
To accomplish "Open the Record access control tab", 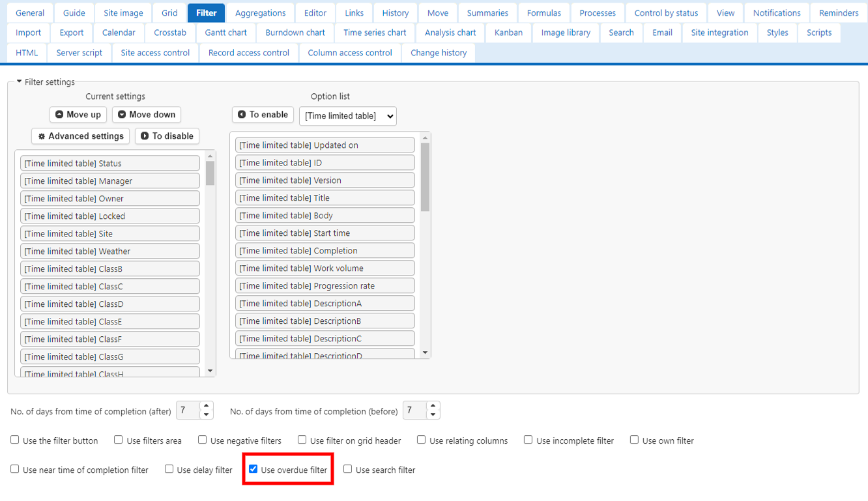I will pyautogui.click(x=249, y=53).
